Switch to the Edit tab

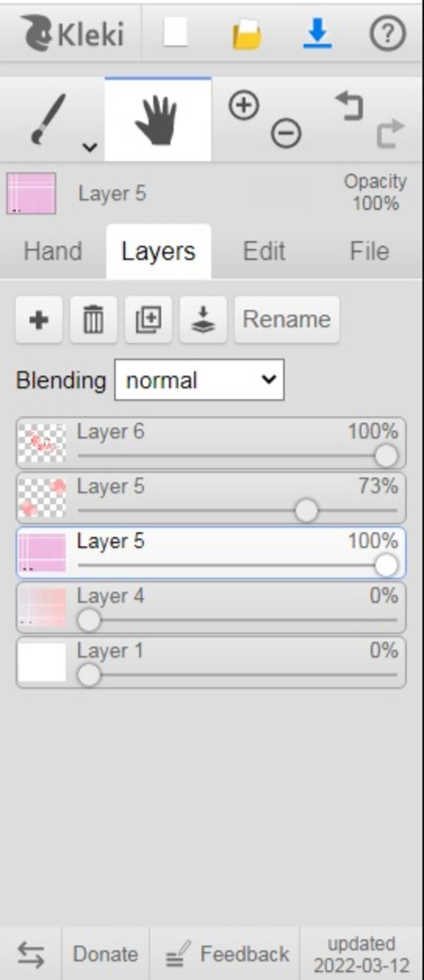point(264,251)
